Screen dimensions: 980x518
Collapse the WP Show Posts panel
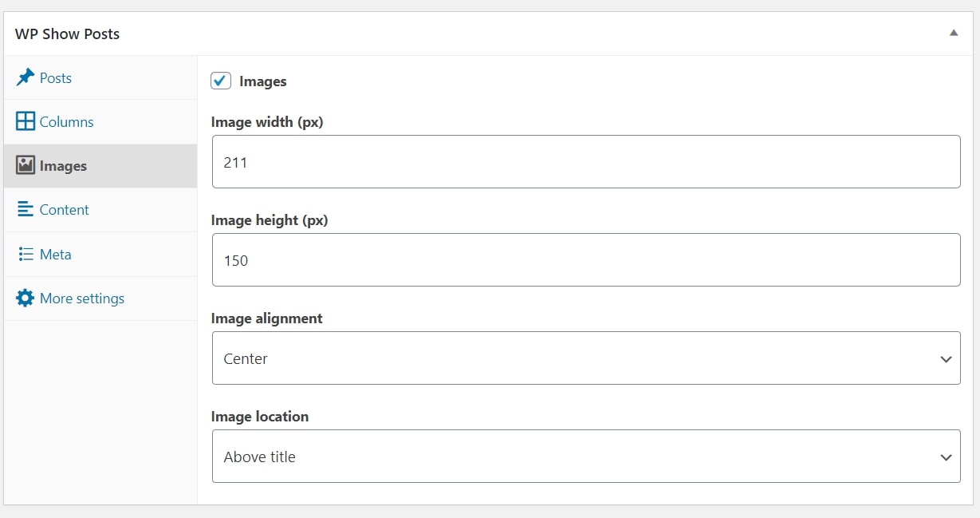[954, 33]
